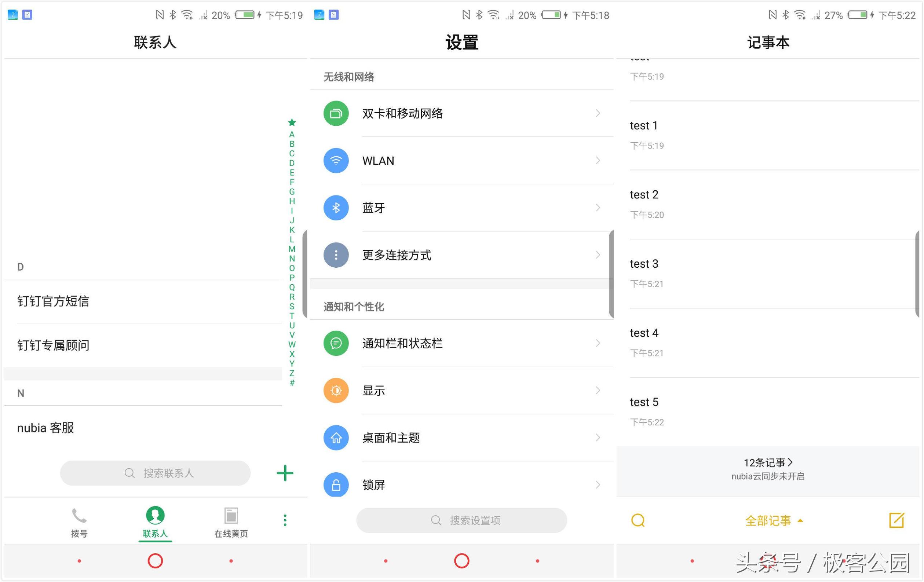924x582 pixels.
Task: Open WLAN settings
Action: point(461,161)
